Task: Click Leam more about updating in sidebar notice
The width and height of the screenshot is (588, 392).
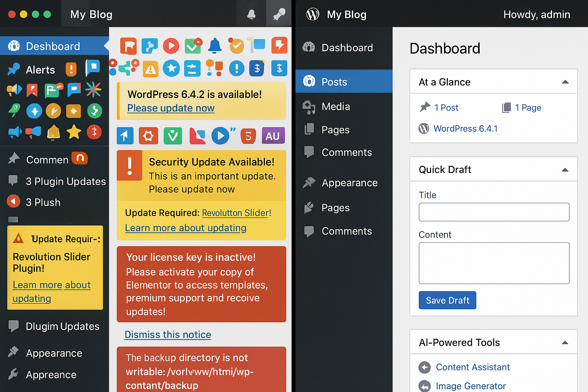Action: [x=52, y=292]
